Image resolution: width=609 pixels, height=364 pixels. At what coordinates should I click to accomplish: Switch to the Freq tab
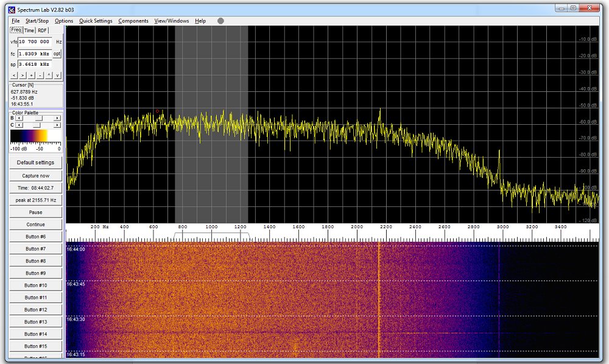click(x=16, y=30)
